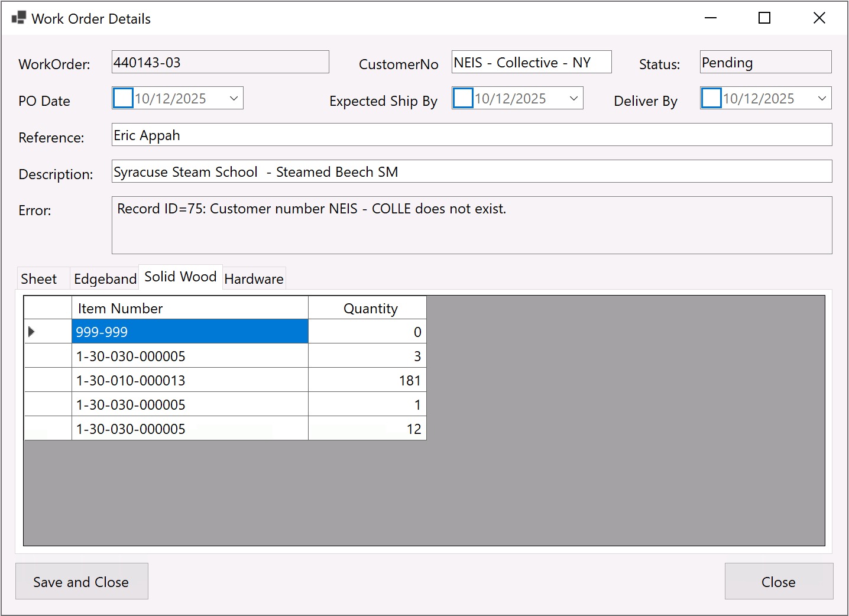Click the Work Order Details app icon
This screenshot has height=616, width=849.
coord(18,18)
